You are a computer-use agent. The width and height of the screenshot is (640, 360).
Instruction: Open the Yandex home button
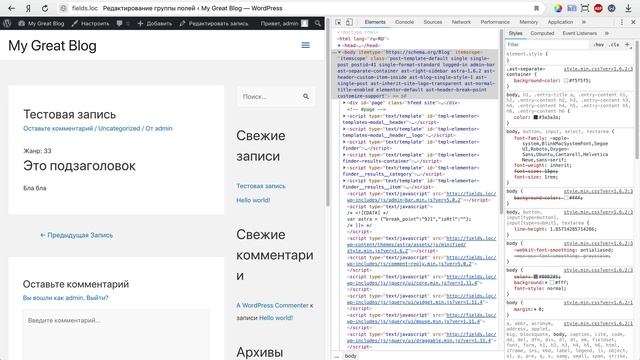point(28,8)
